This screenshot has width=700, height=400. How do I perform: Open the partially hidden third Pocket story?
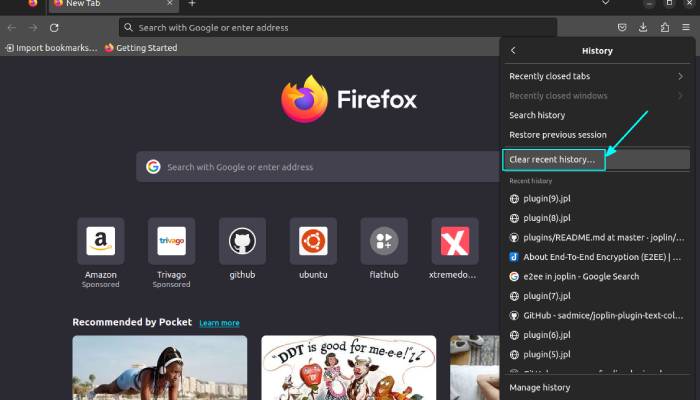click(x=475, y=368)
